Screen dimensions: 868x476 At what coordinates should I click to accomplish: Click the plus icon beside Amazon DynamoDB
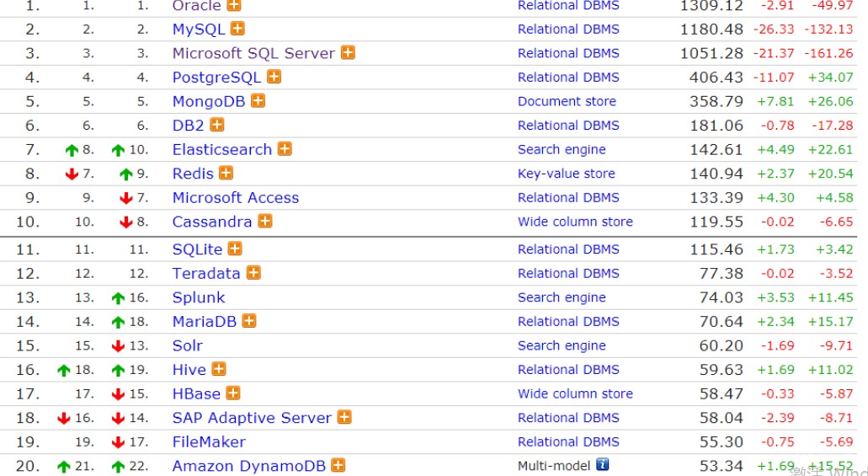[x=338, y=465]
